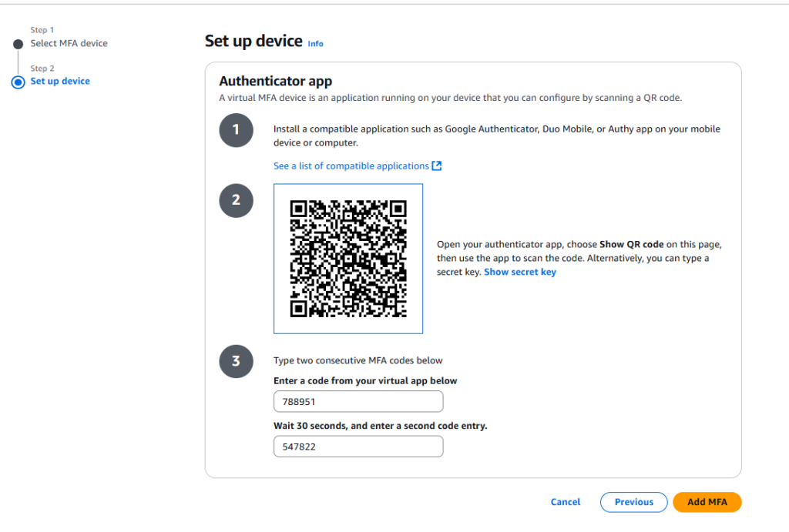The height and width of the screenshot is (532, 789).
Task: Click the number 2 step circle
Action: [x=236, y=200]
